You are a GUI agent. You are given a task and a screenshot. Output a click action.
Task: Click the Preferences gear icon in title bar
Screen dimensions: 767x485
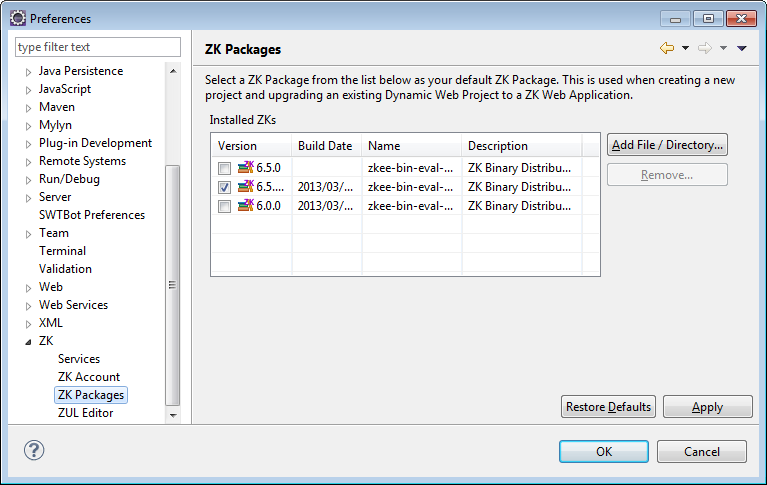click(x=18, y=18)
